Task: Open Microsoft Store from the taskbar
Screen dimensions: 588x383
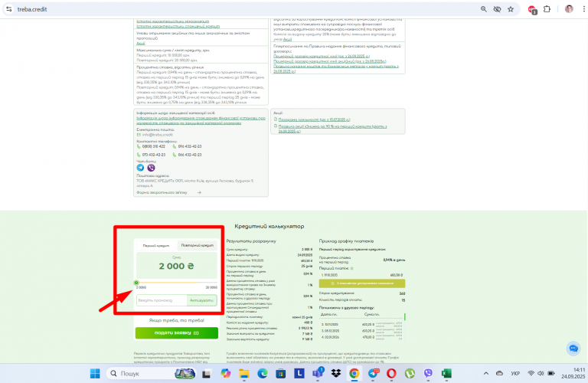Action: 280,373
